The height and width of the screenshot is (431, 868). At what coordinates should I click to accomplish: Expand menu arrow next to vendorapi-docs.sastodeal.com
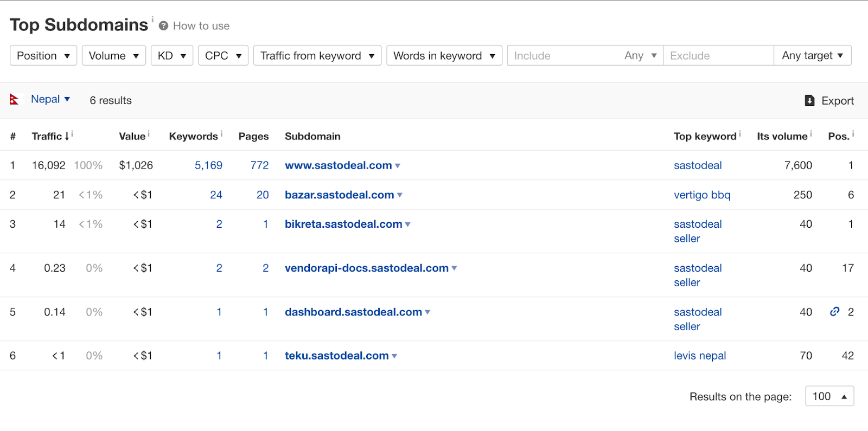coord(454,268)
